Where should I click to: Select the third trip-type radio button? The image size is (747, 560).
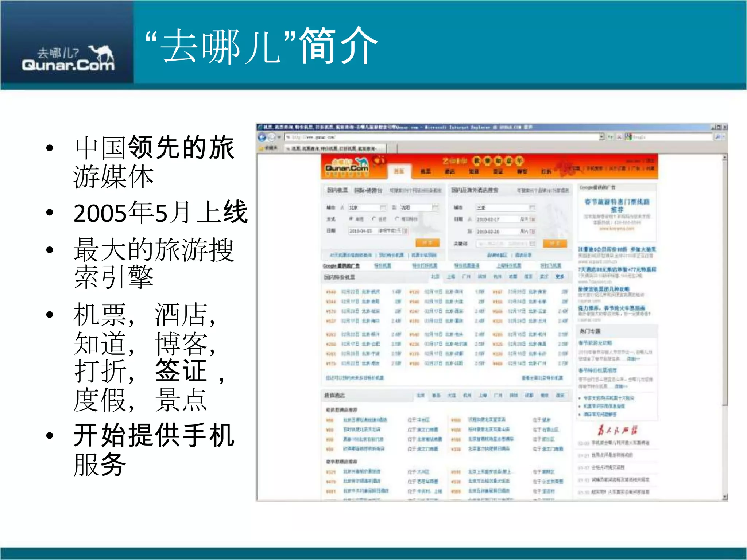(x=397, y=219)
